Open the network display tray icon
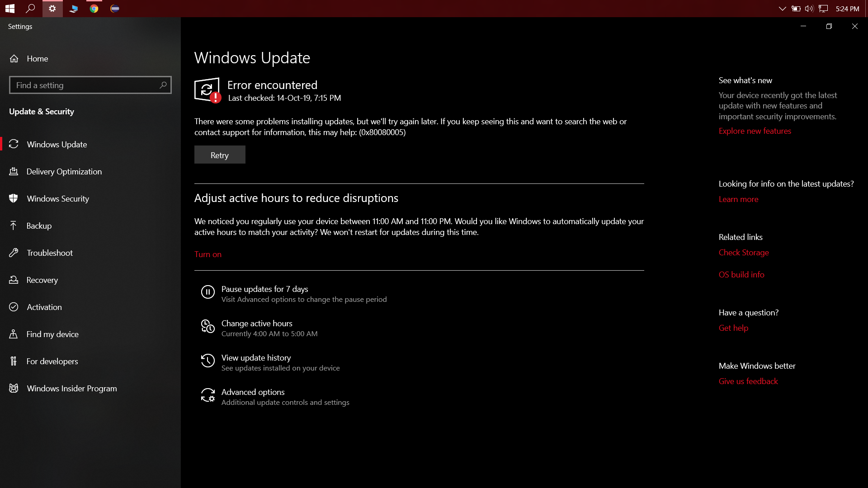This screenshot has width=868, height=488. 823,9
